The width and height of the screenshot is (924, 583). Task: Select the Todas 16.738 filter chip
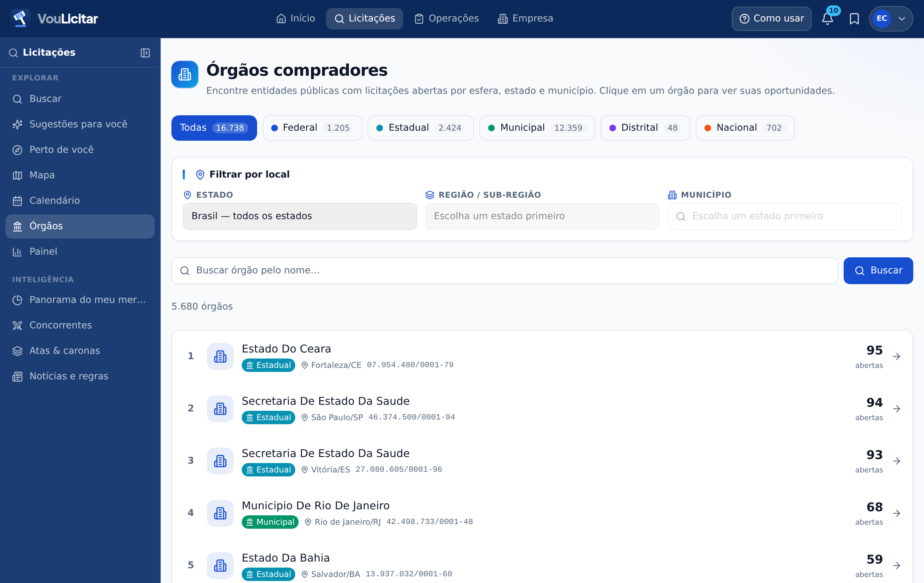(x=214, y=128)
